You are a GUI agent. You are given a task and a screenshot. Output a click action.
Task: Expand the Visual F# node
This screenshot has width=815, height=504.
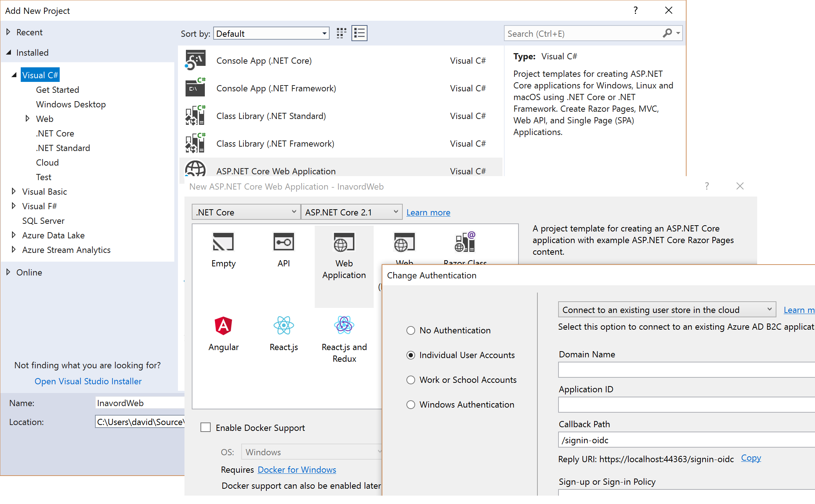pyautogui.click(x=13, y=206)
